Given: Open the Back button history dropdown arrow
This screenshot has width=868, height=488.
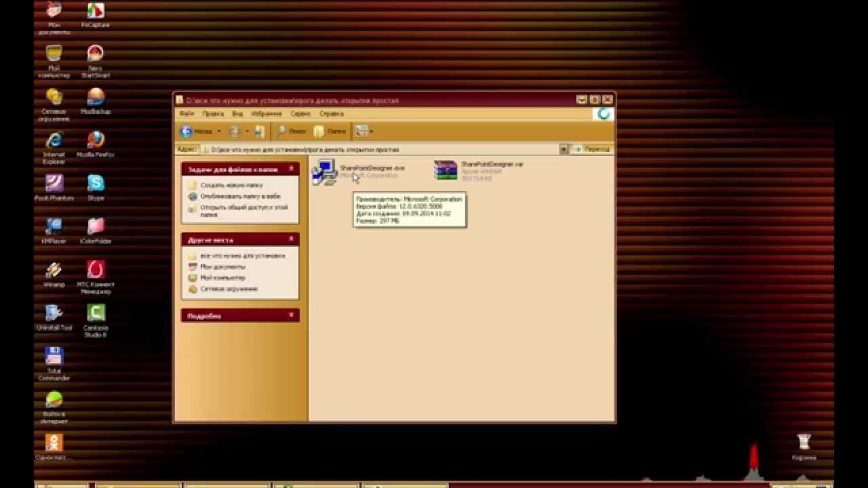Looking at the screenshot, I should point(219,131).
